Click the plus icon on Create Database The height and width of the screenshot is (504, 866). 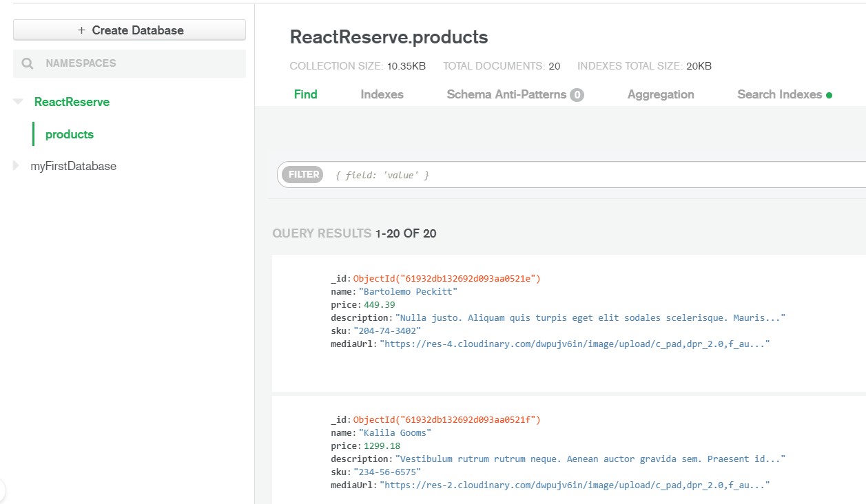click(82, 30)
